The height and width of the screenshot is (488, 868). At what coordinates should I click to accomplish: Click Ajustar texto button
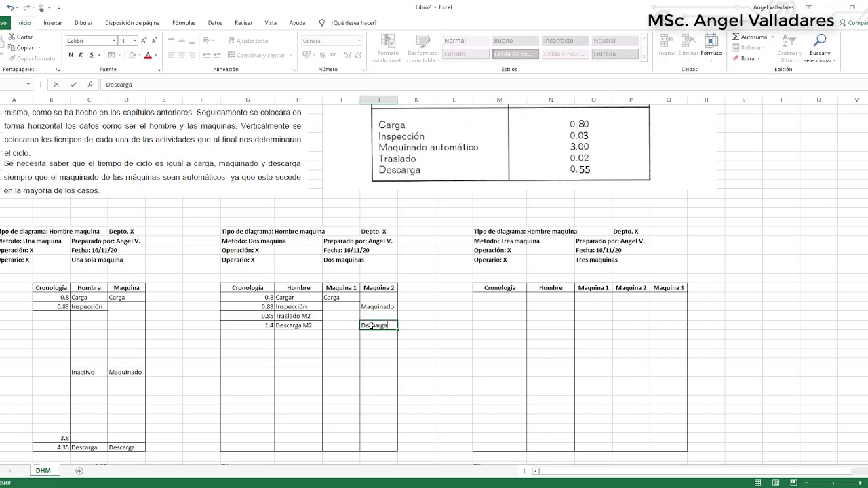(x=248, y=41)
